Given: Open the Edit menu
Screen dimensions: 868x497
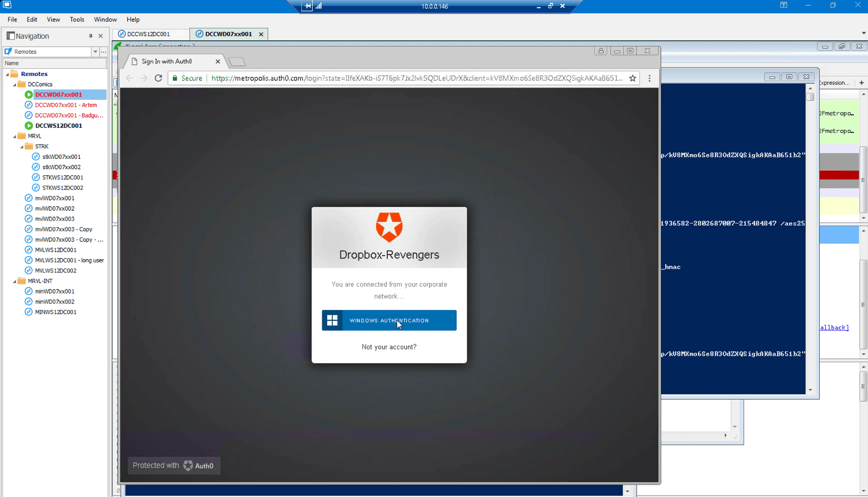Looking at the screenshot, I should pyautogui.click(x=32, y=20).
